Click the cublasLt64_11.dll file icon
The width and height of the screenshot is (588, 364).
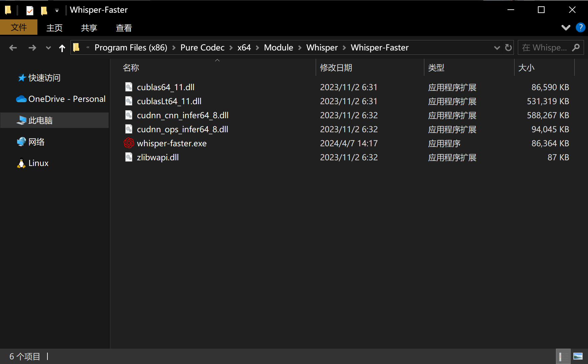(129, 101)
